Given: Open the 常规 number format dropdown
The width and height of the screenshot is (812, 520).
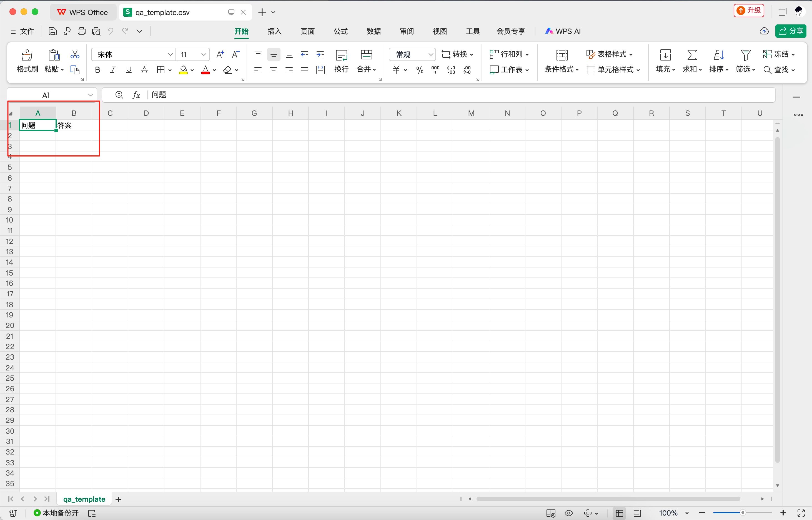Looking at the screenshot, I should [430, 54].
